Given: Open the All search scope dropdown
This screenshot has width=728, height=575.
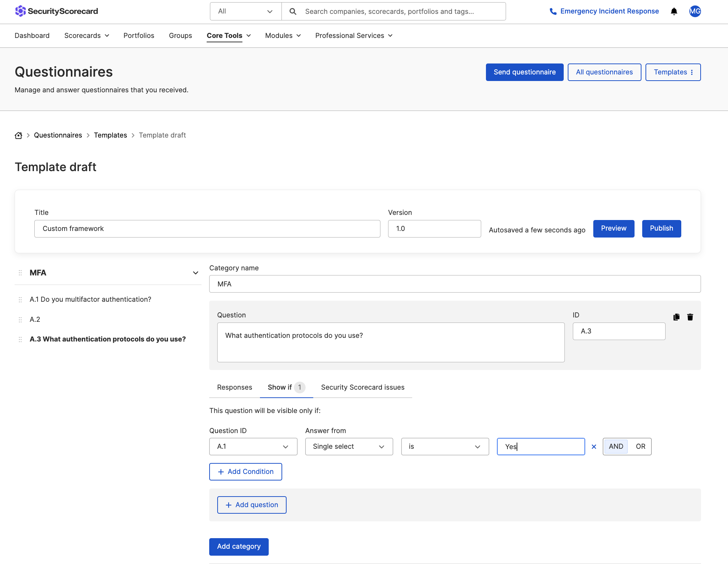Looking at the screenshot, I should [246, 11].
